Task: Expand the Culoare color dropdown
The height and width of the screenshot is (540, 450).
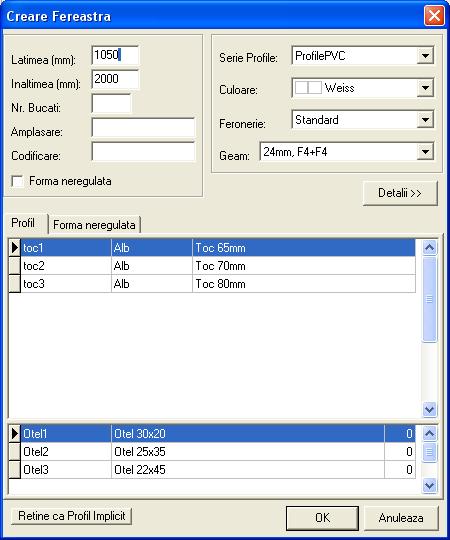Action: (425, 88)
